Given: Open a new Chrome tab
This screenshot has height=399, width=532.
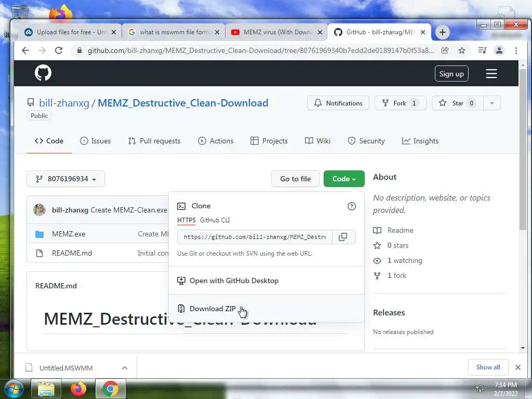Looking at the screenshot, I should click(x=443, y=32).
